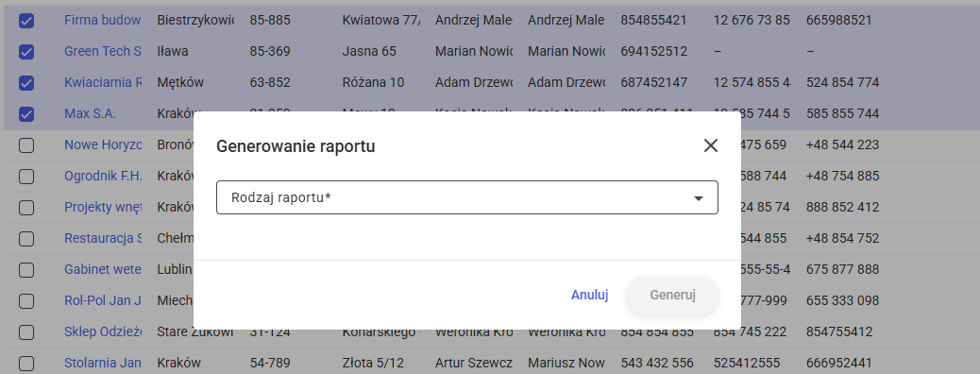
Task: Click the Generuj button
Action: click(x=672, y=296)
